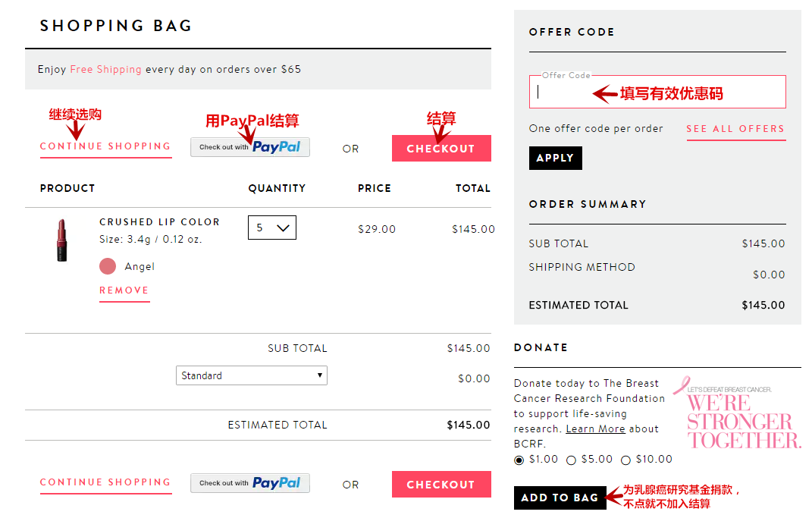This screenshot has height=518, width=812.
Task: Add donation with ADD TO BAG
Action: point(560,498)
